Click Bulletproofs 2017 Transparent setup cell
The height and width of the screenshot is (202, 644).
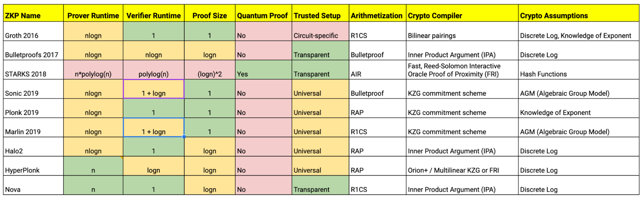320,51
